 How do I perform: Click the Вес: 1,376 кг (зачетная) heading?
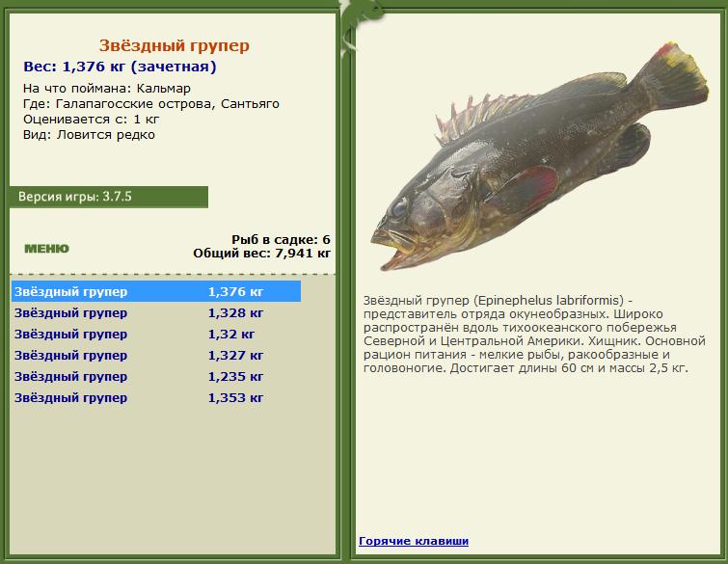tap(120, 67)
